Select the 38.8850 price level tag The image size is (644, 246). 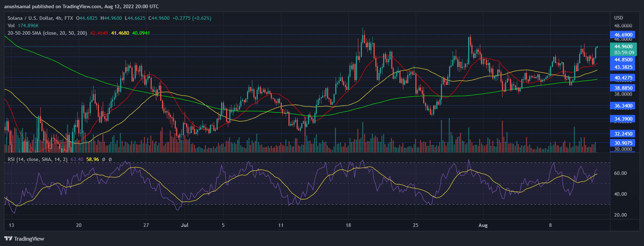(623, 88)
